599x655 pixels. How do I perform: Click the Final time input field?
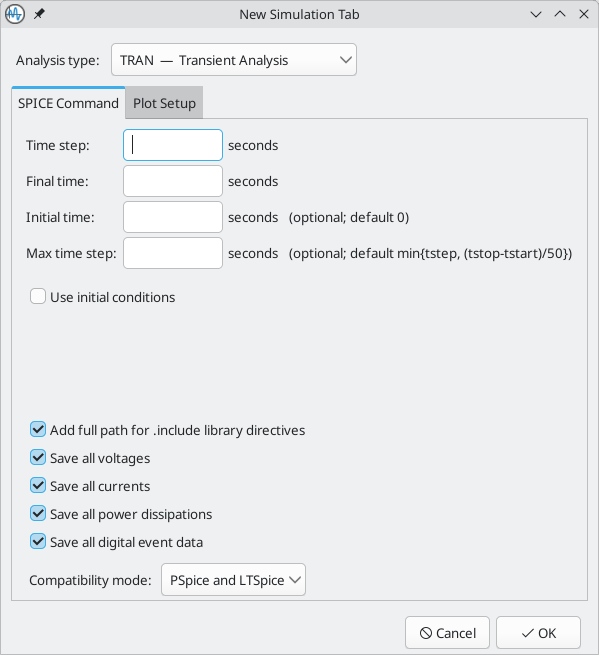coord(173,181)
